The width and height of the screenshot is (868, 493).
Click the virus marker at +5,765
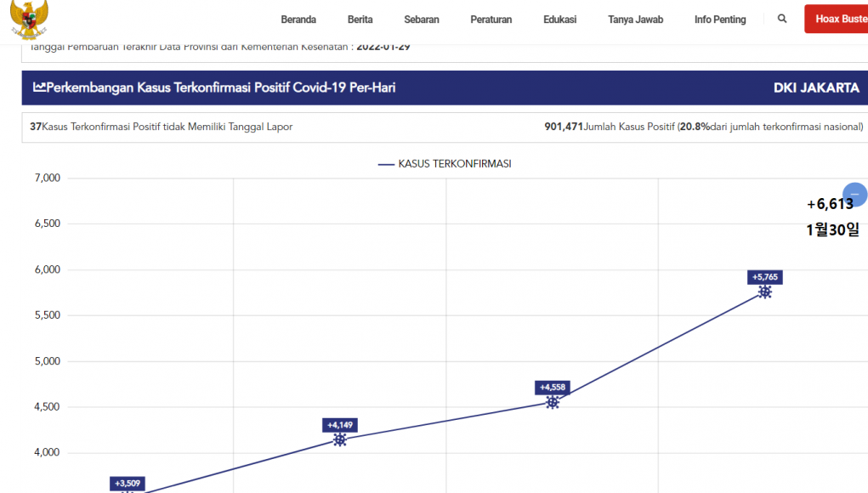(764, 292)
